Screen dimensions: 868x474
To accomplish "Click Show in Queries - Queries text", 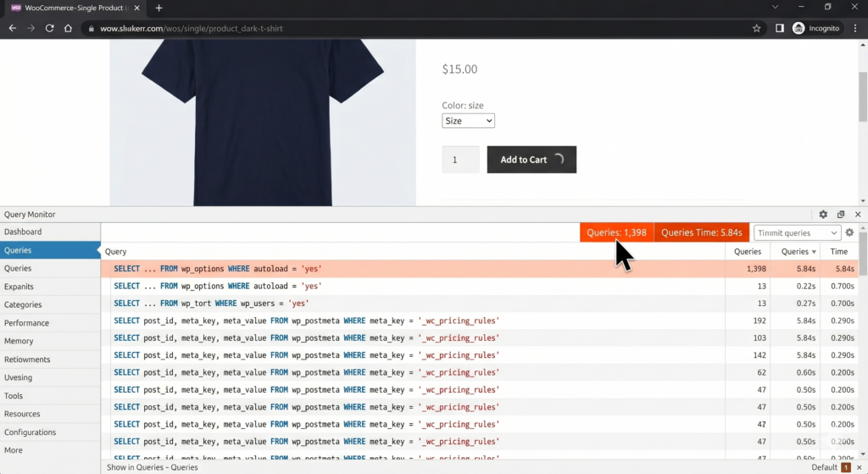I will pos(153,467).
